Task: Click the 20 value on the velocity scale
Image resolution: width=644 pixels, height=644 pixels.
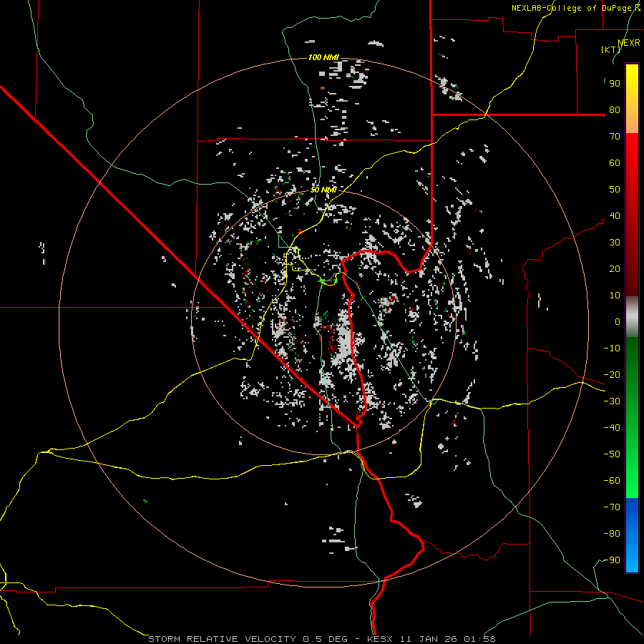Action: coord(615,269)
